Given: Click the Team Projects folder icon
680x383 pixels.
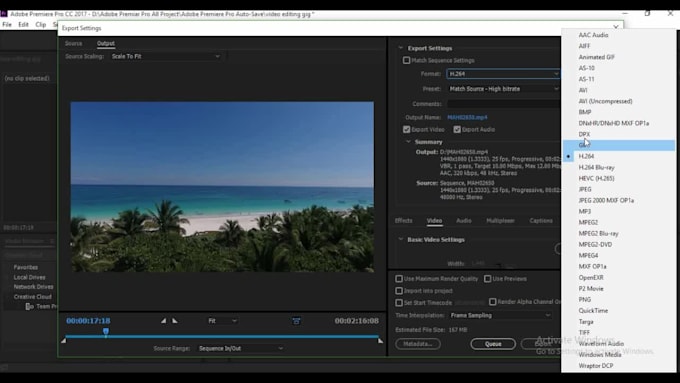Looking at the screenshot, I should (x=29, y=307).
